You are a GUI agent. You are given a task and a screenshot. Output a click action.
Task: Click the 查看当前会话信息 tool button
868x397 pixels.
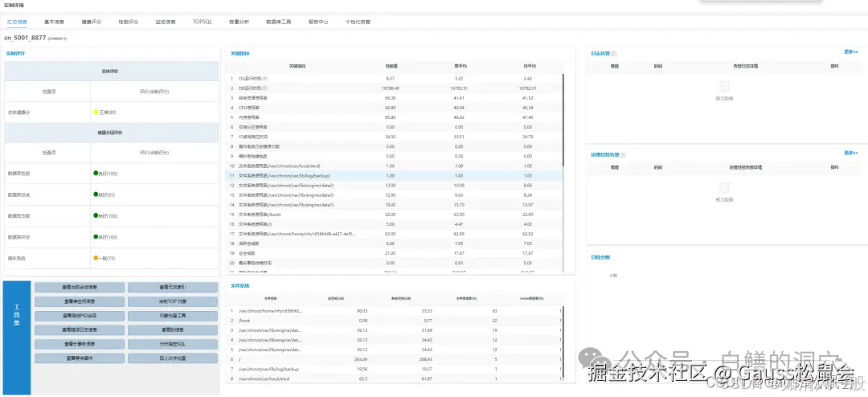pos(79,288)
